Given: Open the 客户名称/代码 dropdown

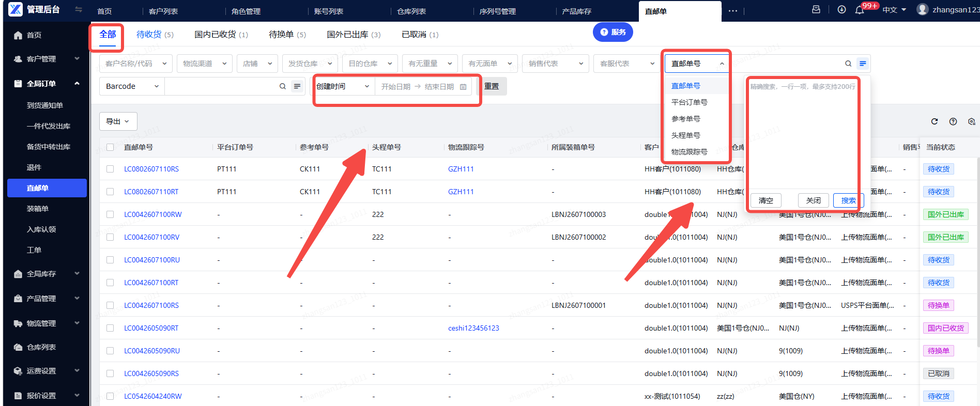Looking at the screenshot, I should coord(136,64).
